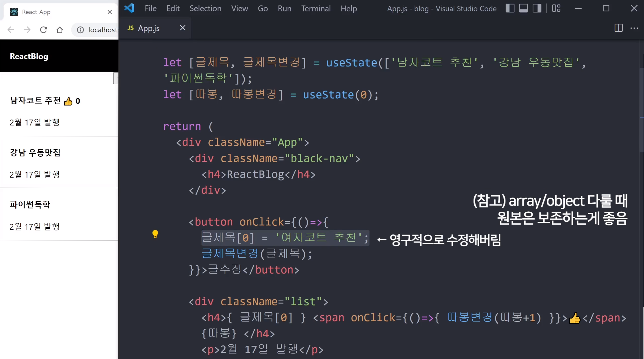Toggle the primary side bar layout icon

[x=510, y=8]
